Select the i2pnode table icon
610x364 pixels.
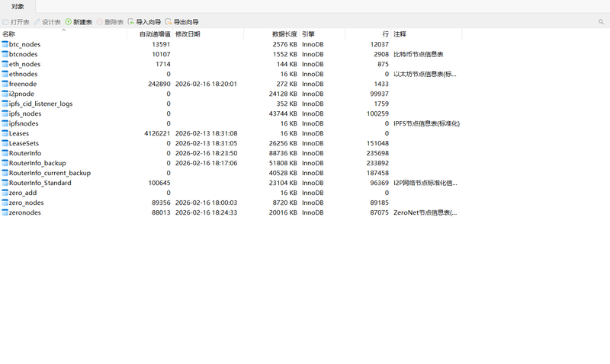[5, 94]
